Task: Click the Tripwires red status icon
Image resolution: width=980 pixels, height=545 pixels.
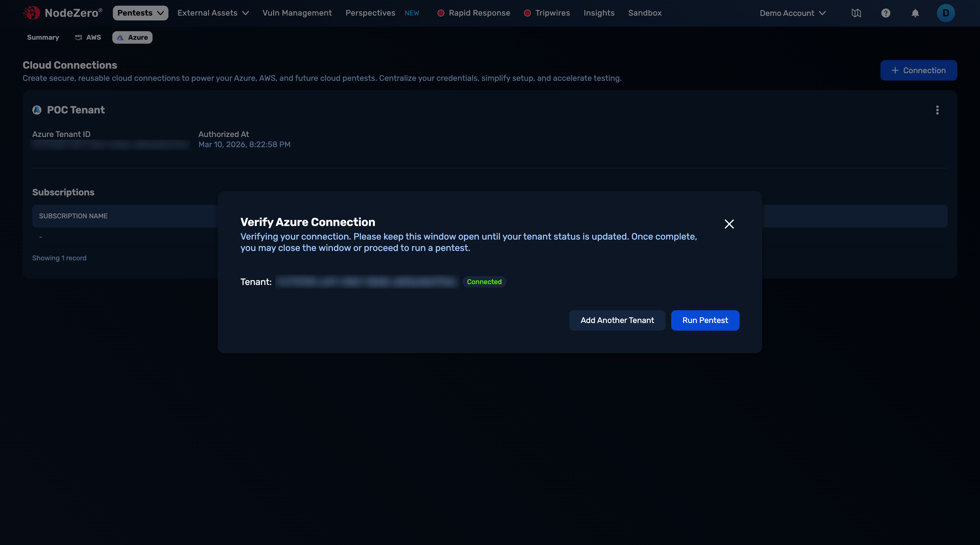Action: [x=527, y=12]
